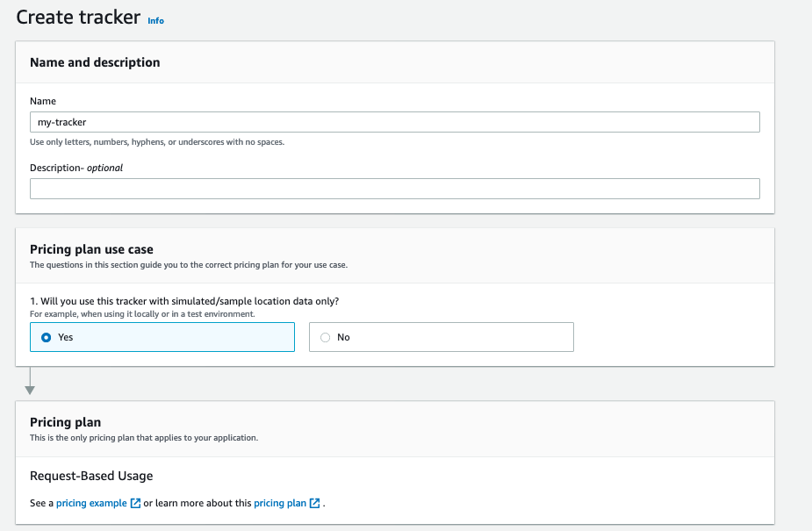This screenshot has height=531, width=812.
Task: Click the Pricing plan use case header
Action: click(x=90, y=249)
